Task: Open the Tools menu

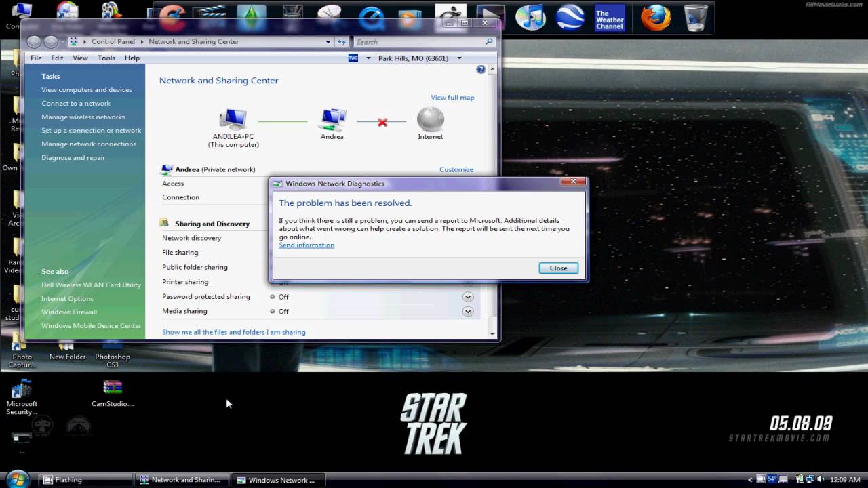Action: 106,58
